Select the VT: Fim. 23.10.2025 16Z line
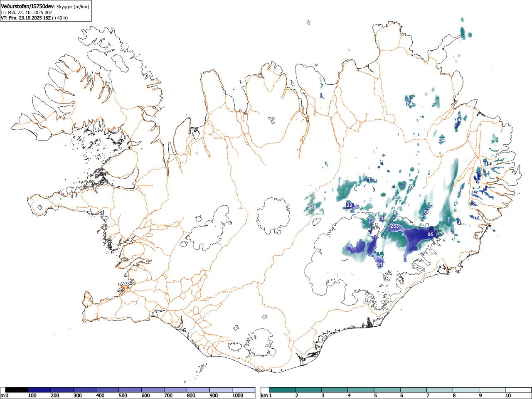532x399 pixels. (26, 18)
